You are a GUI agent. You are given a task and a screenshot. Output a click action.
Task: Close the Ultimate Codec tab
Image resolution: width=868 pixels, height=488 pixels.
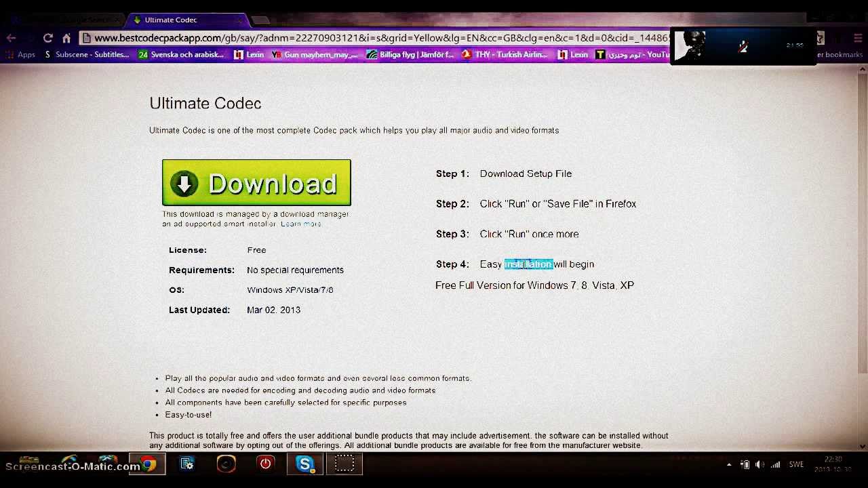click(x=238, y=20)
